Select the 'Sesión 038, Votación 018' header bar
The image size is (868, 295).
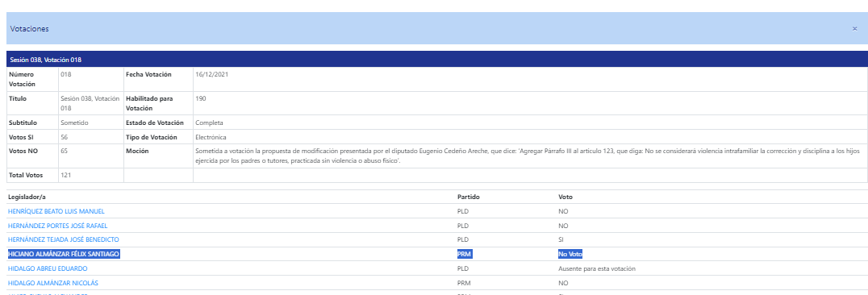[436, 59]
